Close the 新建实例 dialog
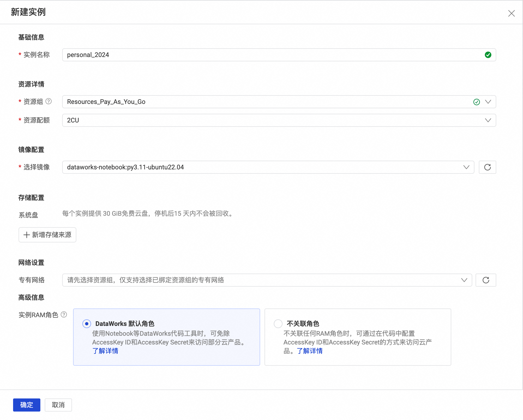 [511, 13]
